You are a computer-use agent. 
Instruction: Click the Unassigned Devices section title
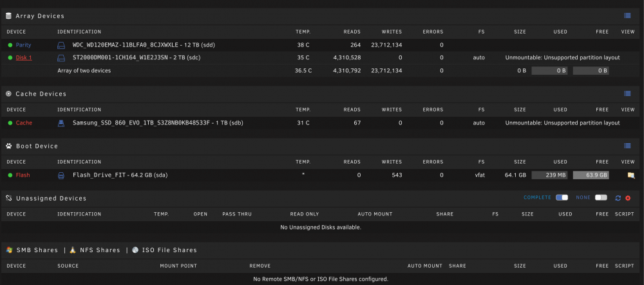click(x=51, y=198)
